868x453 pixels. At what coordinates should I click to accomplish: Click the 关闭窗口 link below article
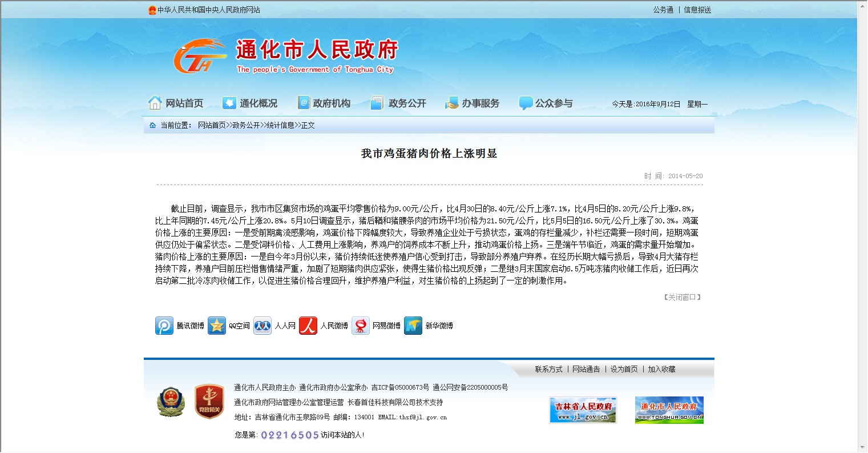tap(682, 297)
